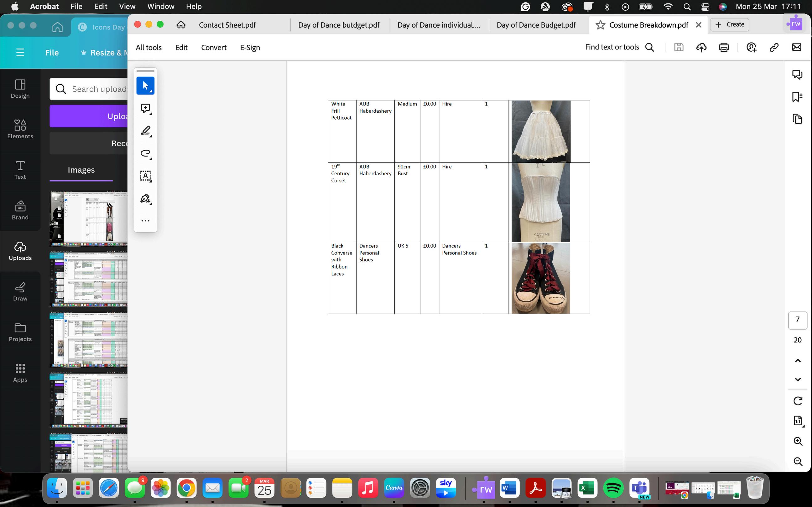Click the Create button

tap(730, 24)
